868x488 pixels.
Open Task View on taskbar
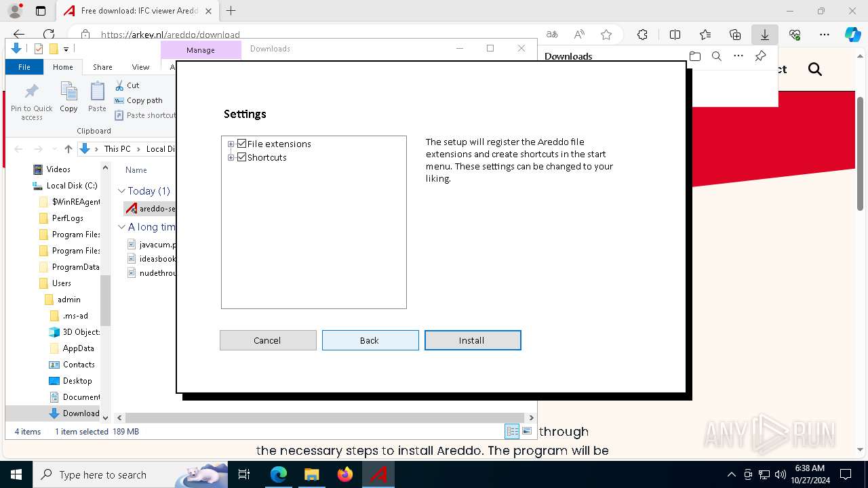click(245, 474)
